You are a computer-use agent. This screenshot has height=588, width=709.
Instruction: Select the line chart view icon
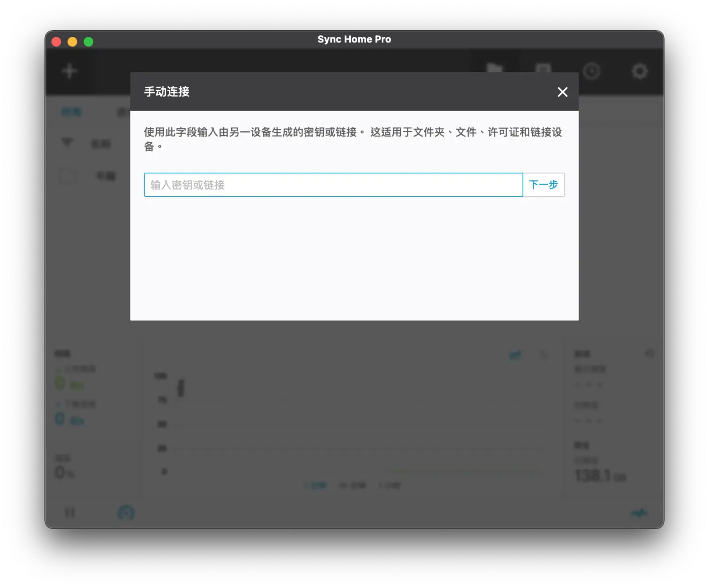click(515, 355)
